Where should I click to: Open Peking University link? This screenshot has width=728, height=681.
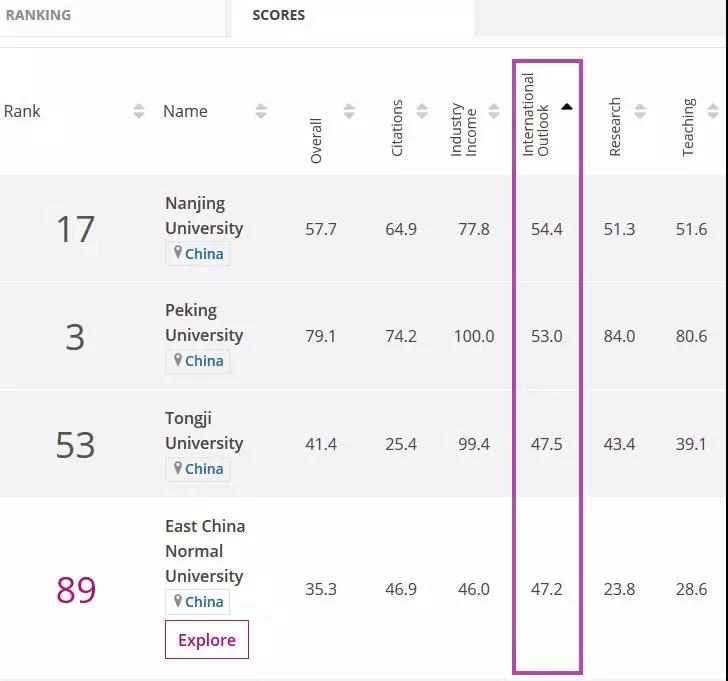point(204,322)
